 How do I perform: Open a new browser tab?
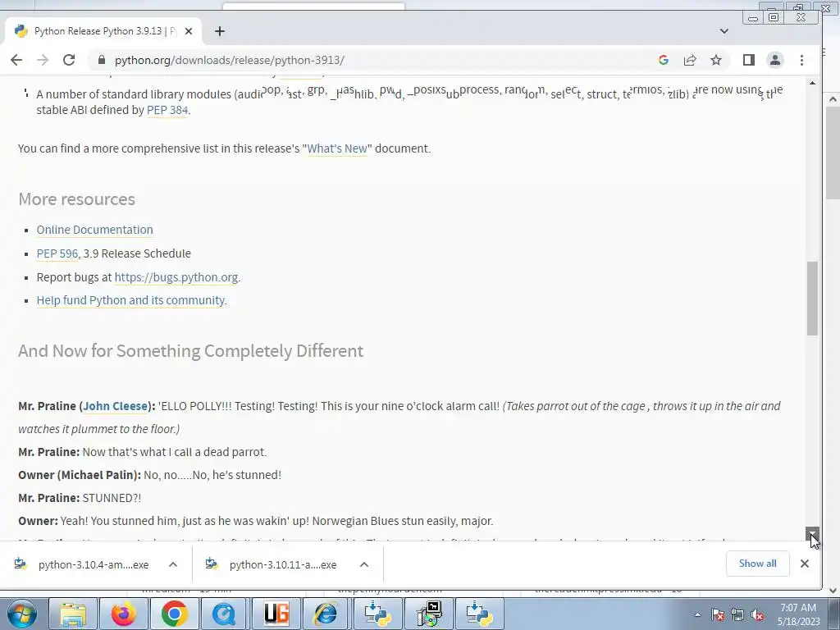click(x=220, y=31)
